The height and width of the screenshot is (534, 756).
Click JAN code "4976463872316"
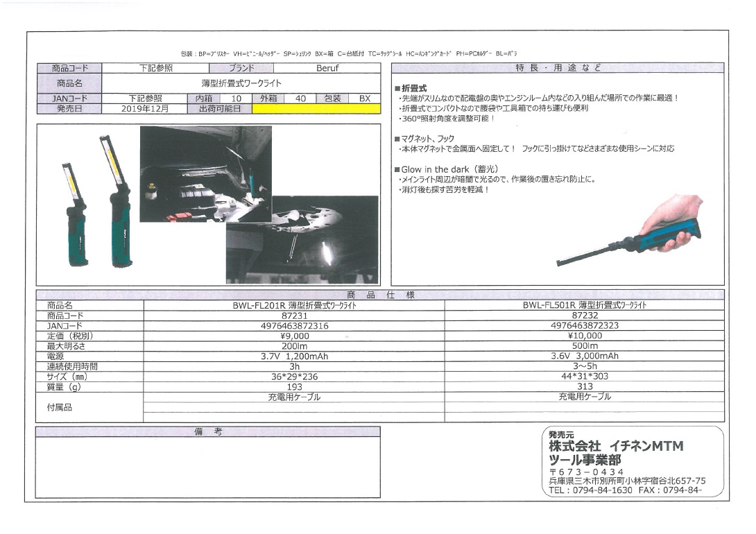click(x=294, y=326)
